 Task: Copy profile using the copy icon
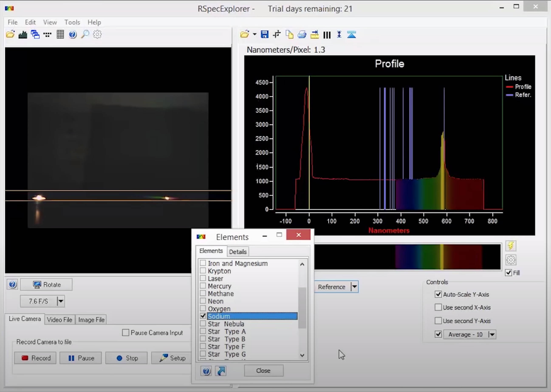289,35
